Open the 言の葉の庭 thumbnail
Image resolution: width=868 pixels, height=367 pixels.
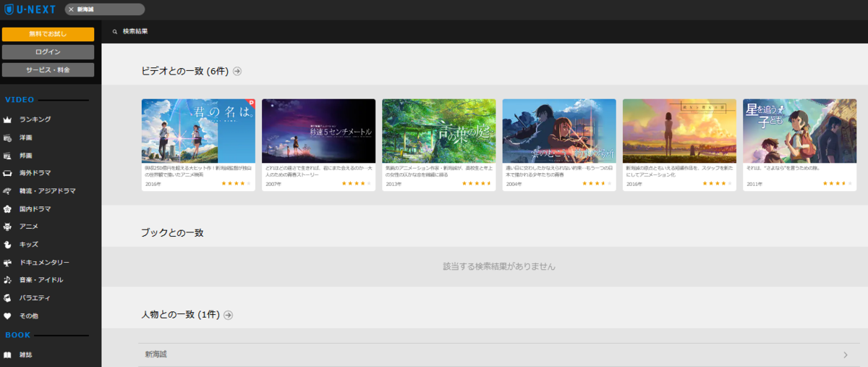pyautogui.click(x=439, y=131)
